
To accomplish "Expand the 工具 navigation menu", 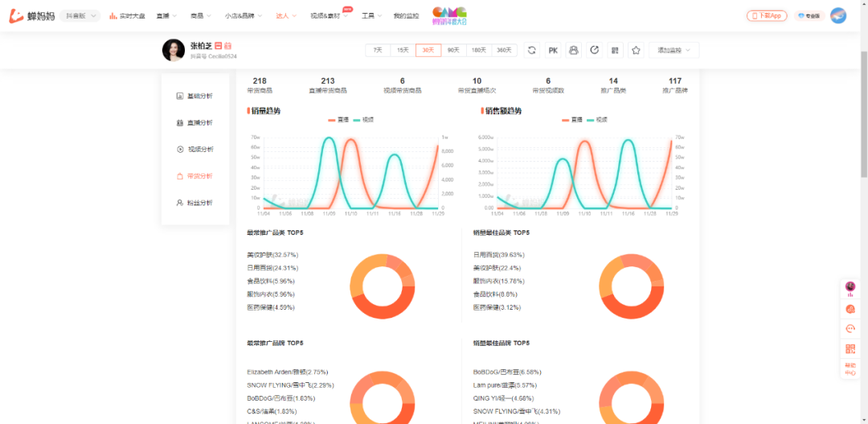I will [371, 15].
